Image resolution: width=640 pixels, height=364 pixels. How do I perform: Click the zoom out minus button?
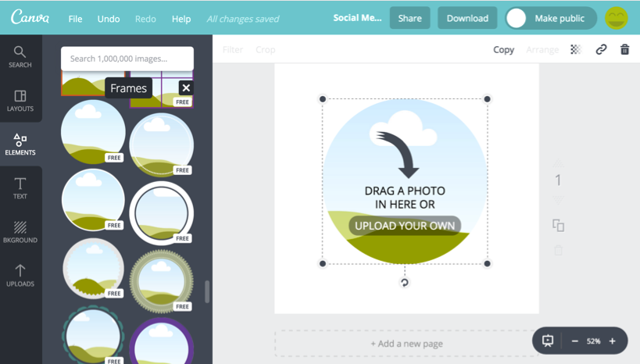click(x=575, y=341)
